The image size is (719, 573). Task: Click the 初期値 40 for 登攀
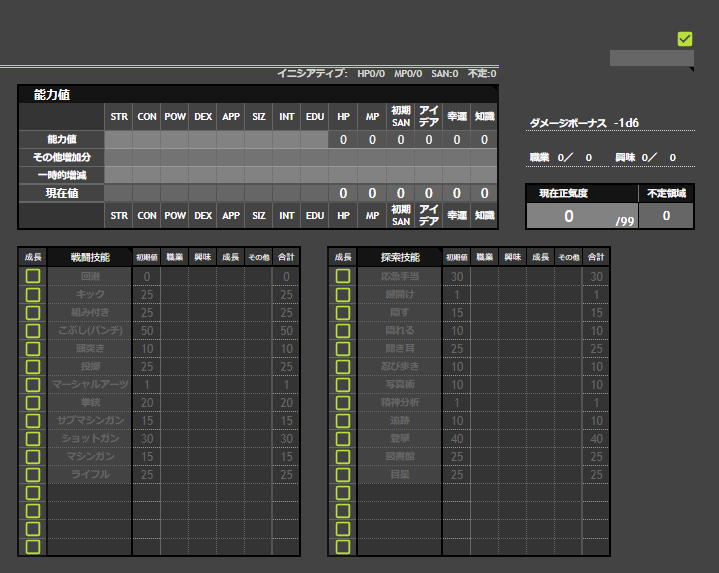[x=457, y=439]
